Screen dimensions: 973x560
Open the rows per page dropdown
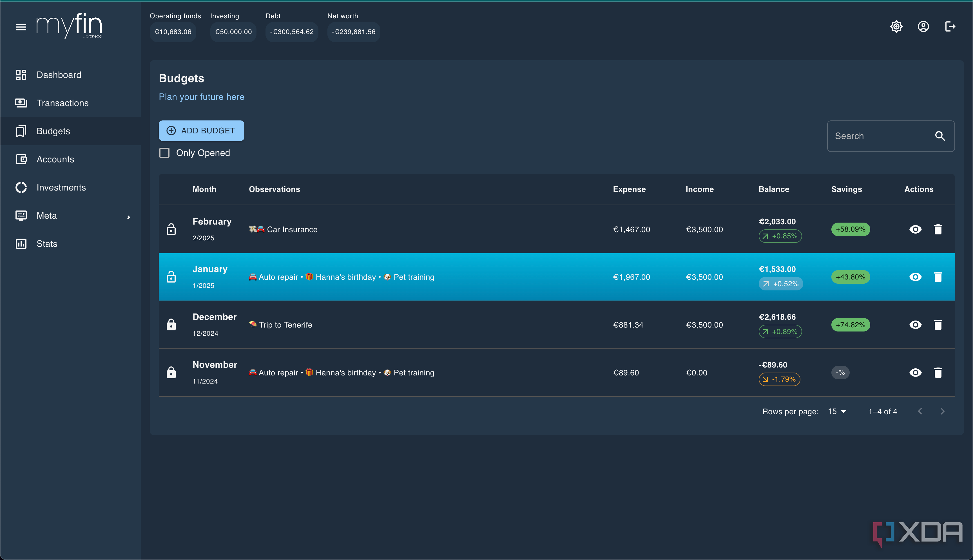coord(837,411)
